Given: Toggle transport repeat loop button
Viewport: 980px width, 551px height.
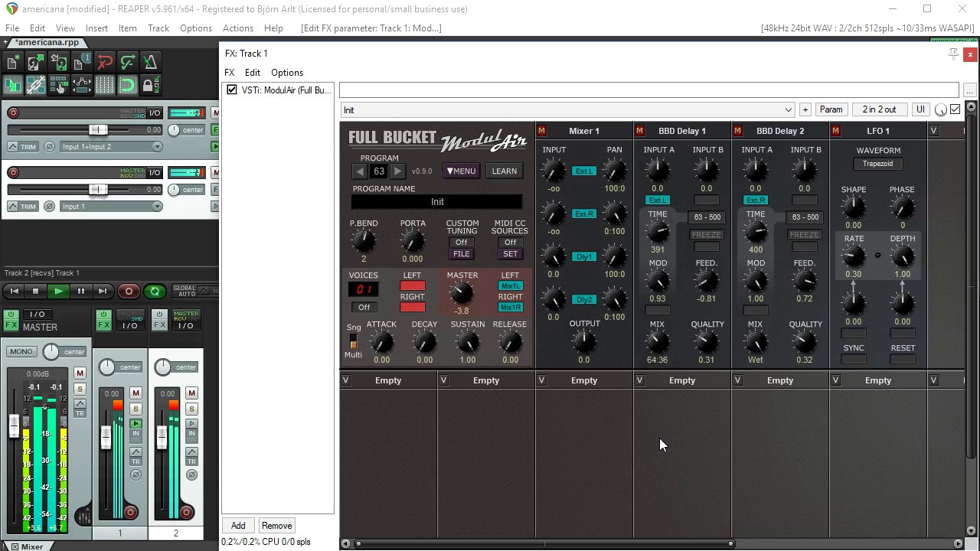Looking at the screenshot, I should point(155,291).
